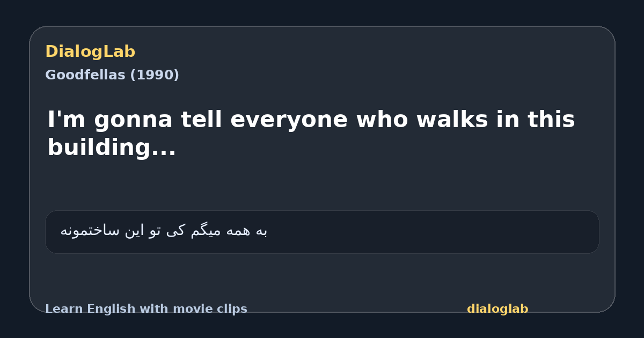Open the yellow dialoglab handle in the footer

point(497,309)
